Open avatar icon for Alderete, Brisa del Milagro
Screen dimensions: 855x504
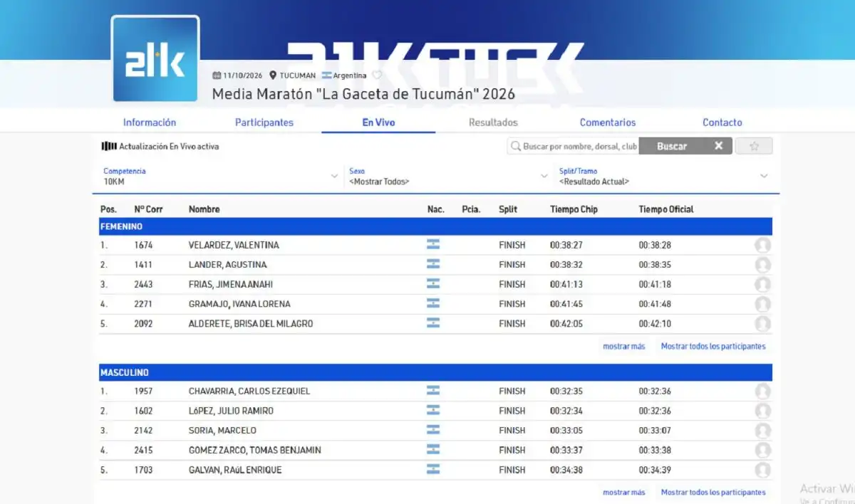(762, 324)
